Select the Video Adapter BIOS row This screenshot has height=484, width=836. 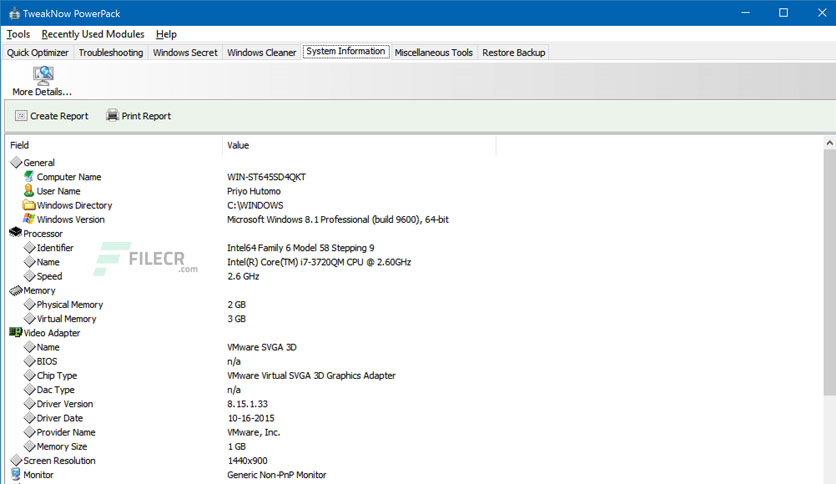[47, 361]
